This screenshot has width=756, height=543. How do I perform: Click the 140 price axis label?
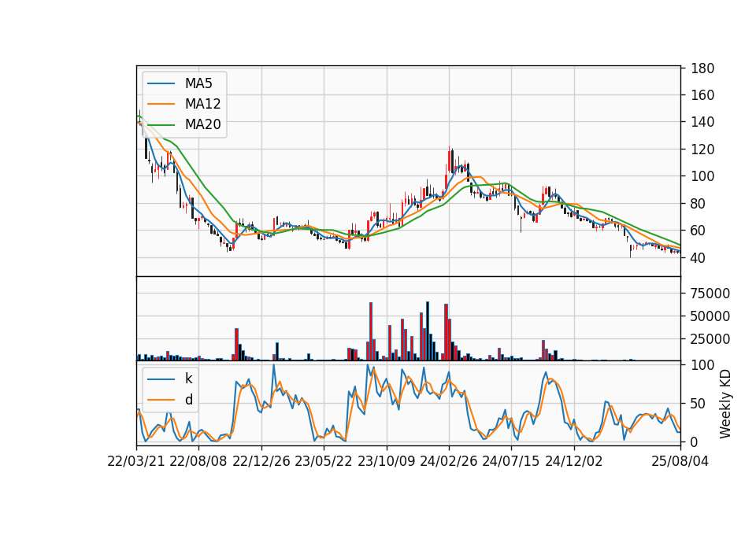[702, 123]
